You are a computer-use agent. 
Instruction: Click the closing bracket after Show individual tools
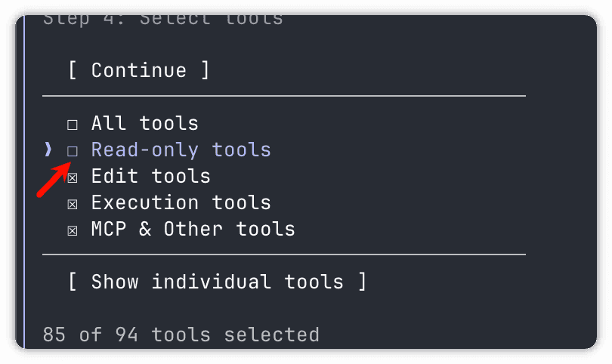tap(362, 282)
